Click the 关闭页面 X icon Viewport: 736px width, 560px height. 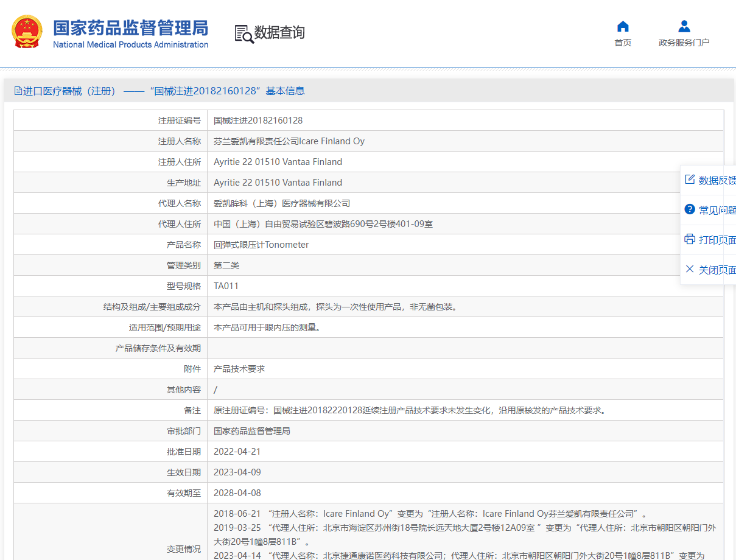(x=690, y=269)
